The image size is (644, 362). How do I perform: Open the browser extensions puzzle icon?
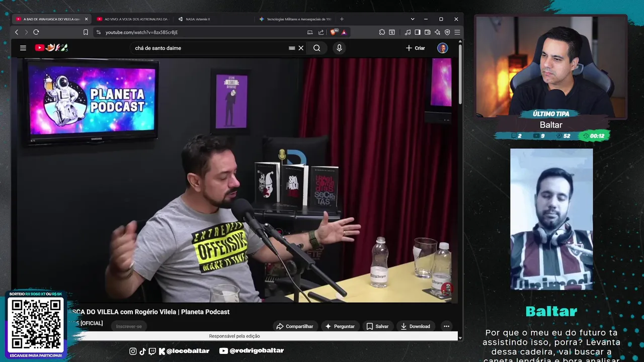[382, 32]
